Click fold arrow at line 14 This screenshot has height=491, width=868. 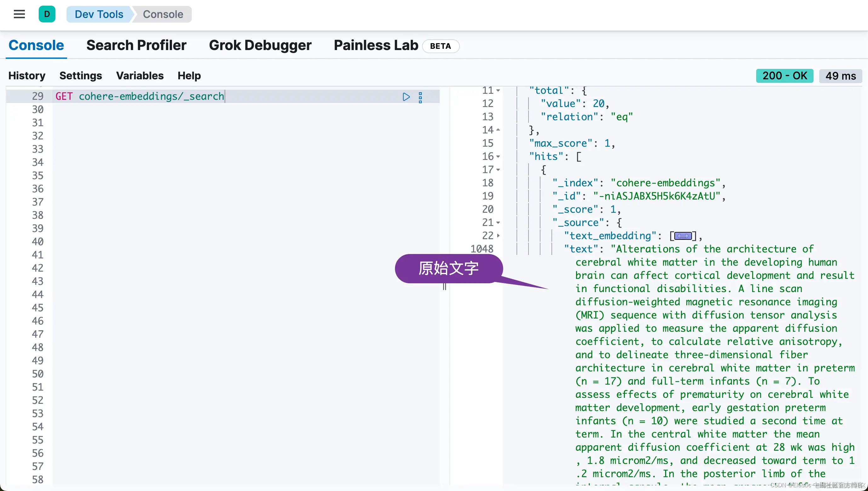(x=498, y=130)
